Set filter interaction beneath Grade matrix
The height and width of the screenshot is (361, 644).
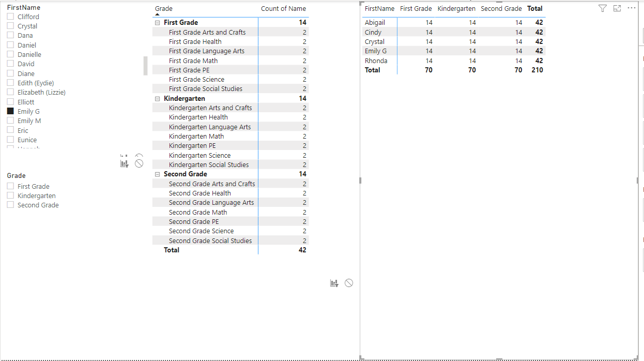point(334,283)
